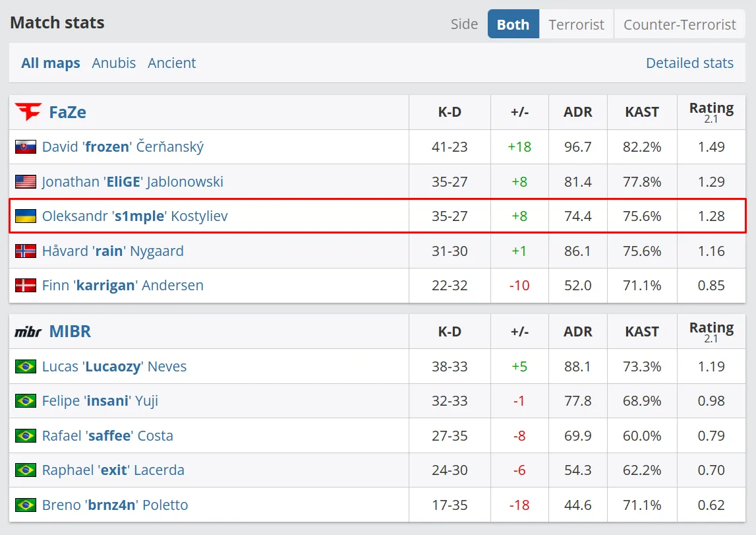
Task: Click insani's 0.98 rating value
Action: click(x=711, y=401)
